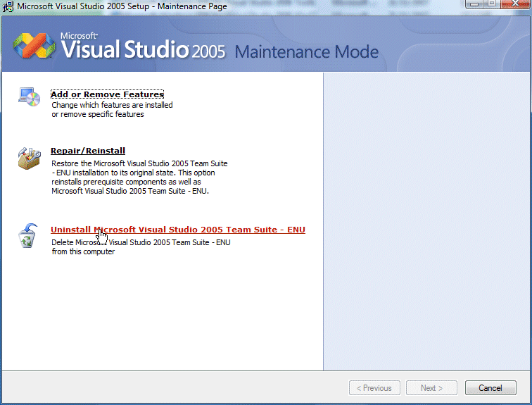The height and width of the screenshot is (405, 532).
Task: Click the disabled Previous button
Action: pos(374,387)
